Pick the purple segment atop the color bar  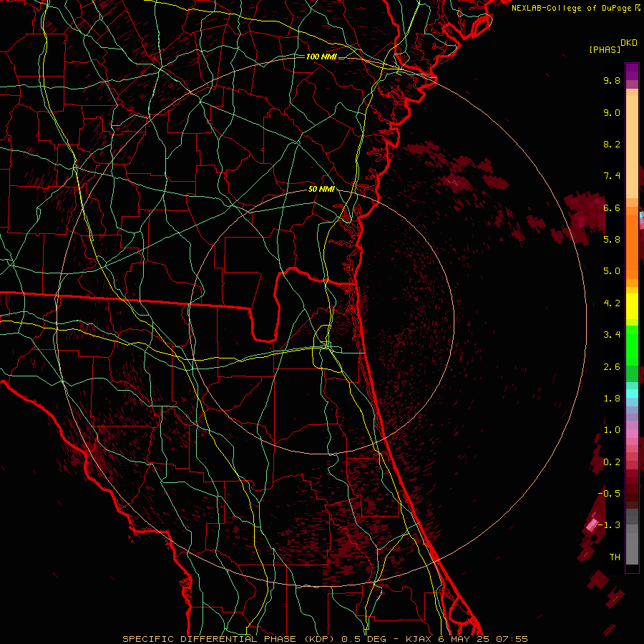(632, 72)
